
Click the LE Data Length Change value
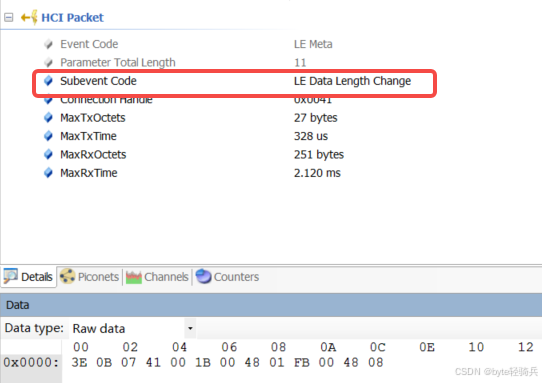[353, 81]
